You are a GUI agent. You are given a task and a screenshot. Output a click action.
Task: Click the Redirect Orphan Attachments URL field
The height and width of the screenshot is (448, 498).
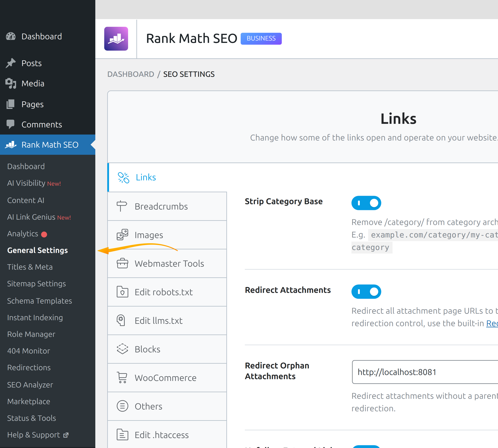point(425,372)
